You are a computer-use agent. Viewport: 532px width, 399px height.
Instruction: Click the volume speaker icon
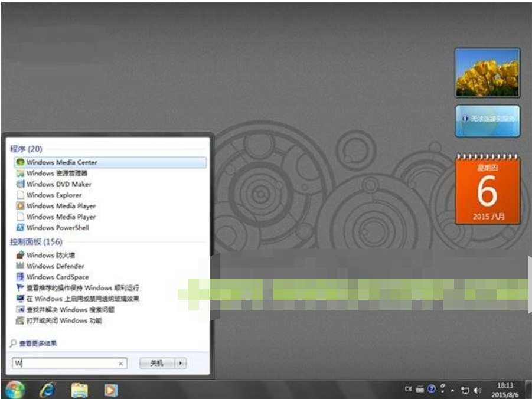pos(478,390)
